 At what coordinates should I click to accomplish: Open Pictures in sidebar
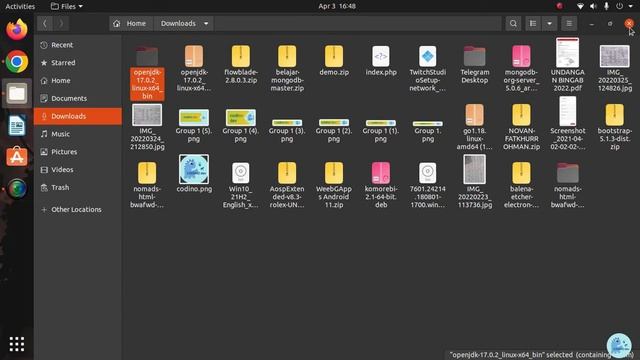coord(78,152)
